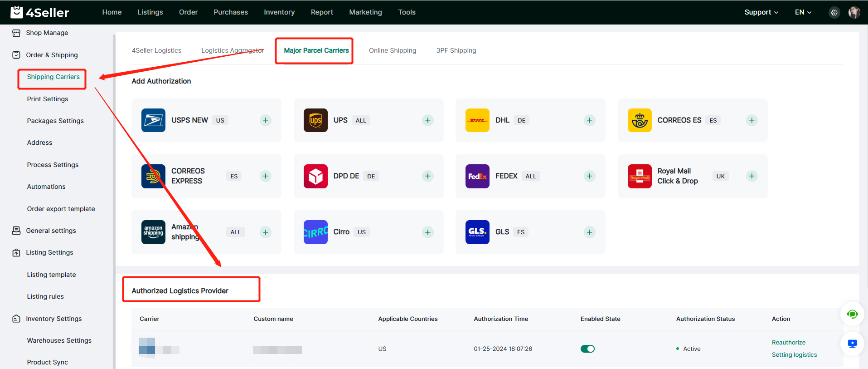Click the purple FedEx logo

(477, 176)
